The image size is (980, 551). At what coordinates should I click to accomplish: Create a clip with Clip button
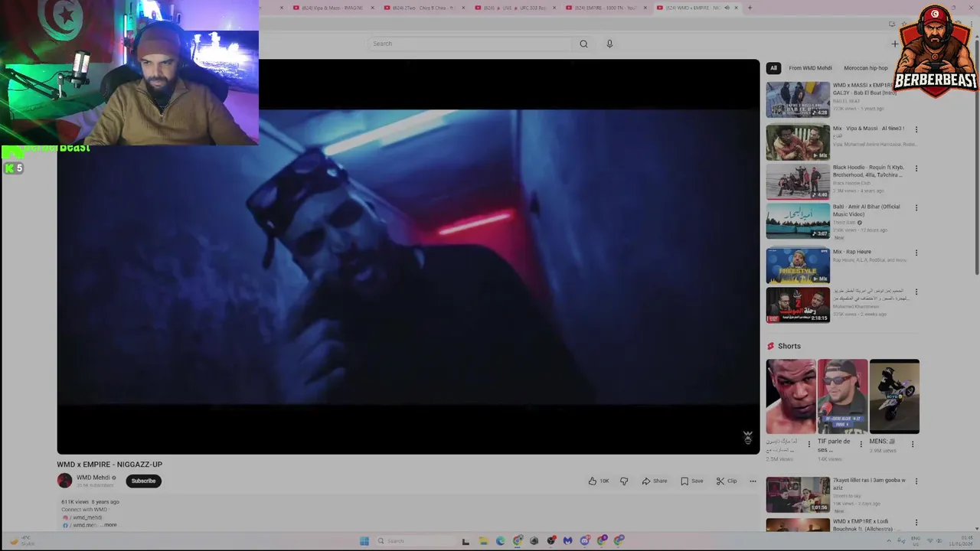click(727, 481)
